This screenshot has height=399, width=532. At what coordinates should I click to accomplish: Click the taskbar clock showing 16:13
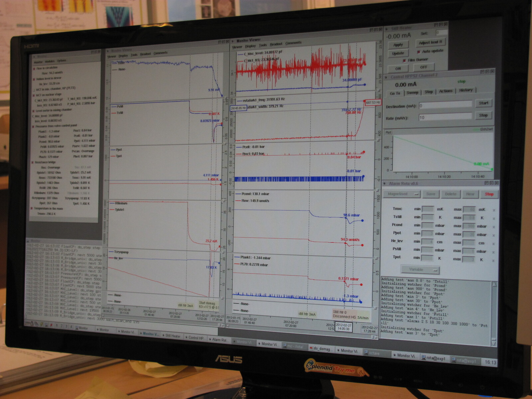point(490,362)
